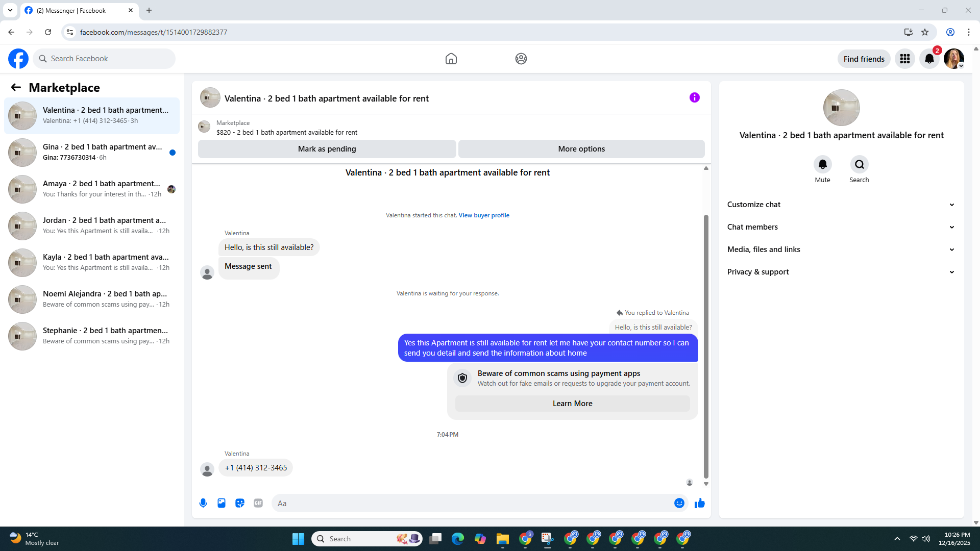The image size is (980, 551).
Task: Open the Home feed icon
Action: coord(451,59)
